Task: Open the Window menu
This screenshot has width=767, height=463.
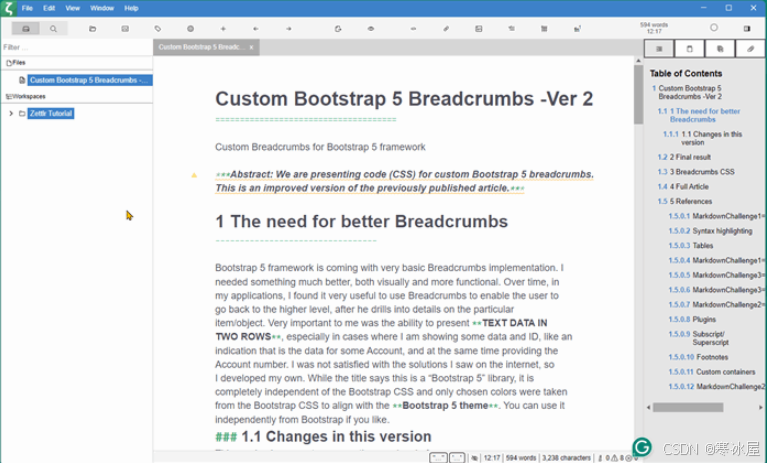Action: [x=102, y=8]
